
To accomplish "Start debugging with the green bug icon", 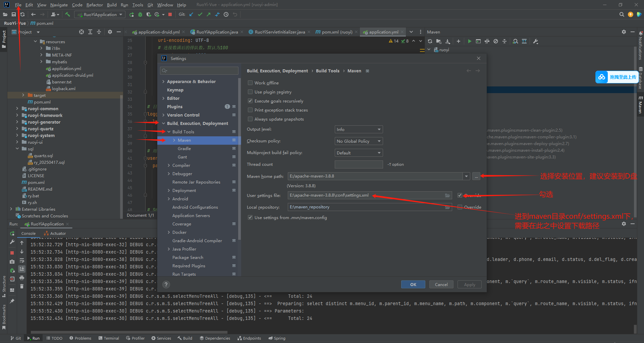I will tap(140, 14).
